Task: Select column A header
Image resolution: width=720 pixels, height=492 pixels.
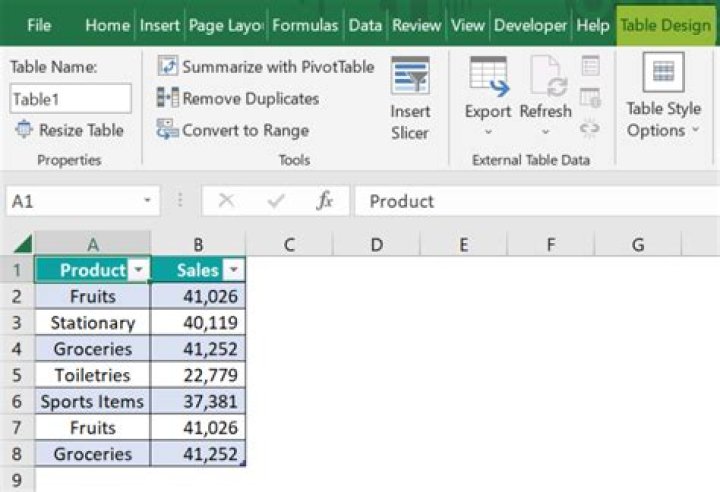Action: pos(93,244)
